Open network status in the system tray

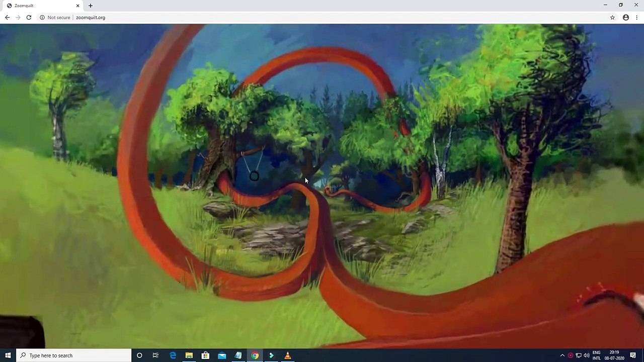[x=579, y=355]
